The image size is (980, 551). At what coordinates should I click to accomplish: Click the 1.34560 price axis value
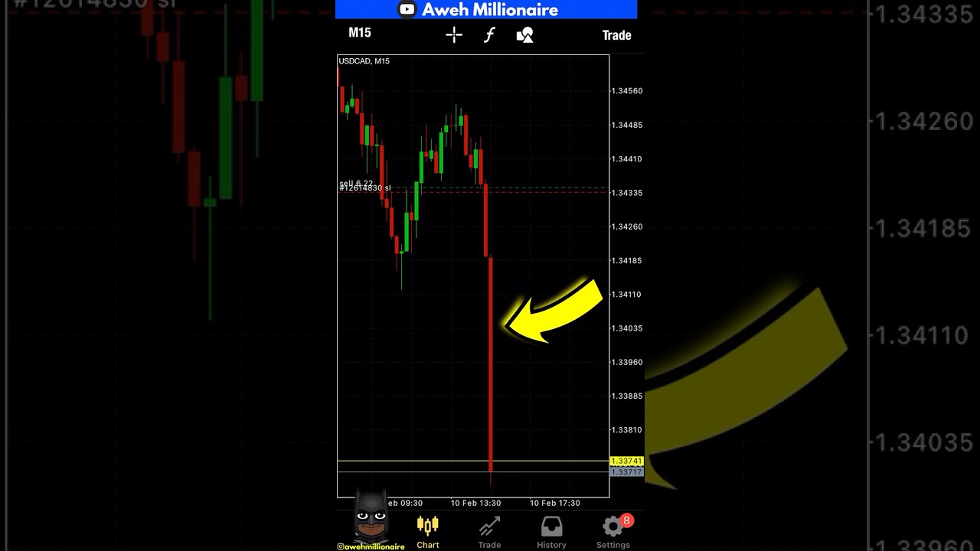pos(626,91)
